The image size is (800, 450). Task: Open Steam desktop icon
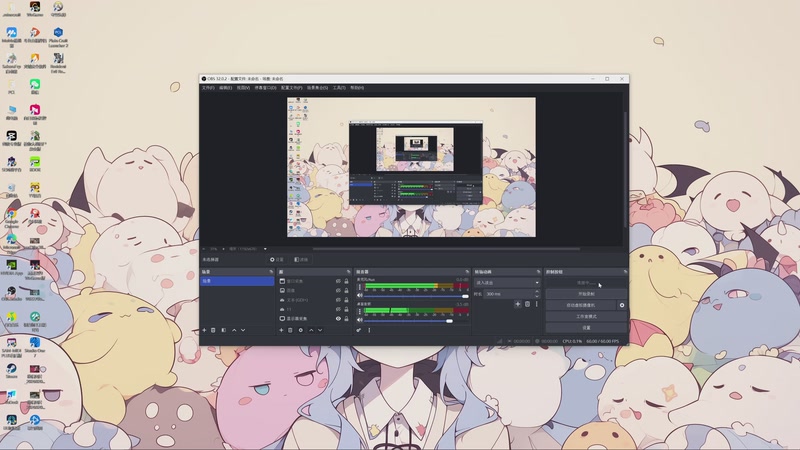(x=11, y=371)
